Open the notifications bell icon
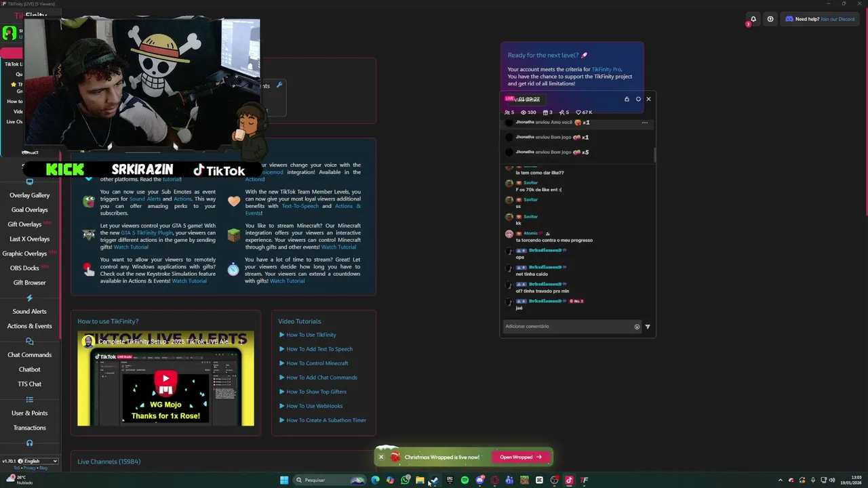This screenshot has width=868, height=488. click(753, 19)
